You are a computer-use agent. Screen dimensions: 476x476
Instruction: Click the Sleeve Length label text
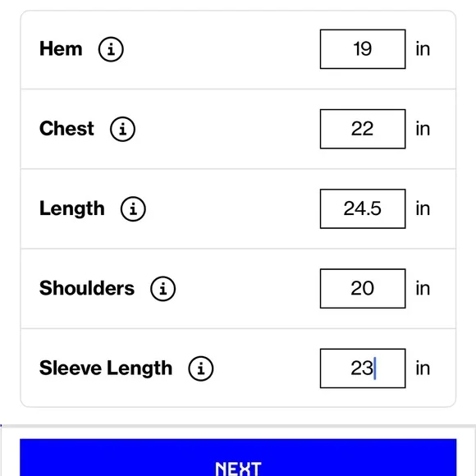106,368
